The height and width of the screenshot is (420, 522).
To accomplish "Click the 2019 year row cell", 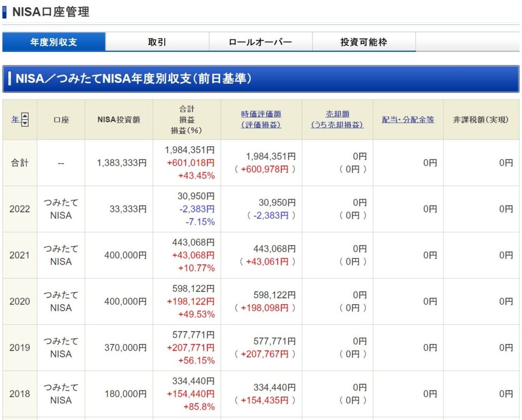I will click(x=19, y=348).
